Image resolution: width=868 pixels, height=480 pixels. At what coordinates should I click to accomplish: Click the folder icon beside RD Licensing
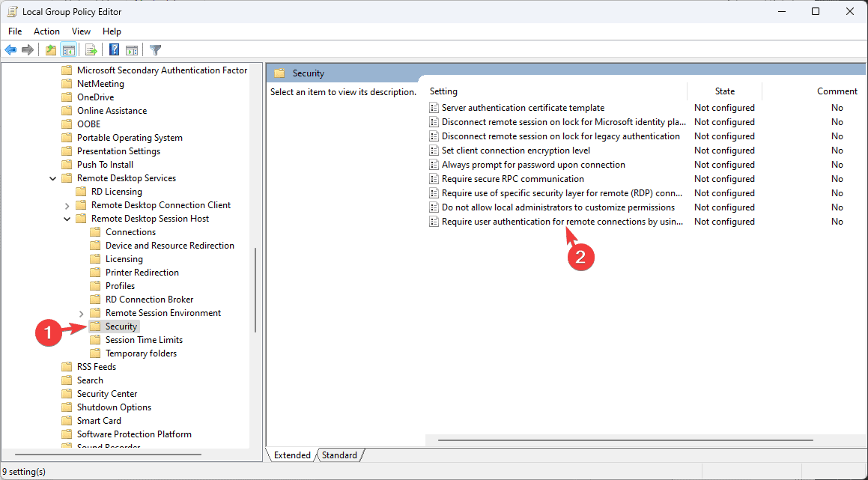[x=82, y=192]
